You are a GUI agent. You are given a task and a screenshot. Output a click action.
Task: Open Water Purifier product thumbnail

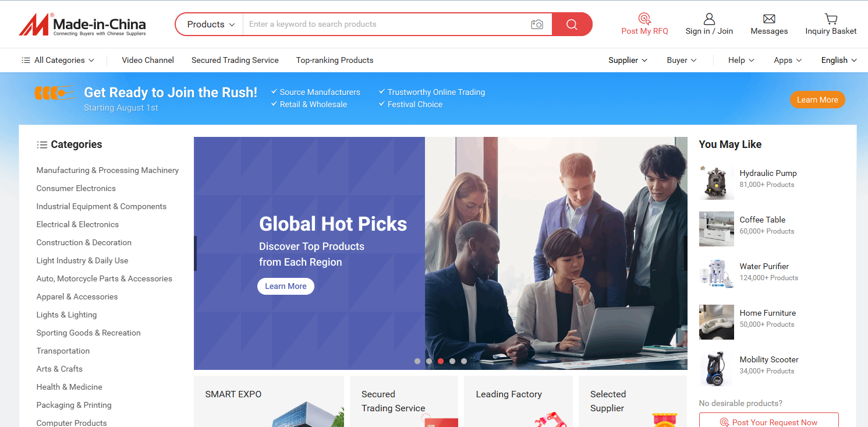[717, 276]
